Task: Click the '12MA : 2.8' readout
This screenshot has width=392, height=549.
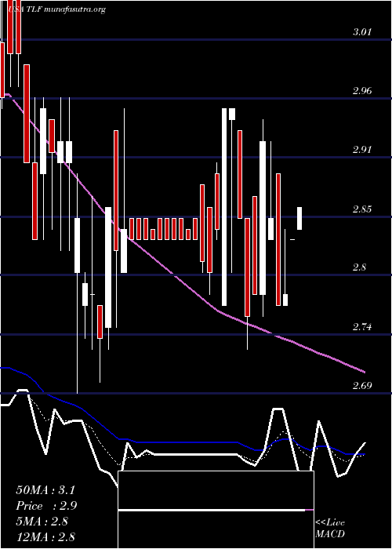Action: (x=45, y=537)
